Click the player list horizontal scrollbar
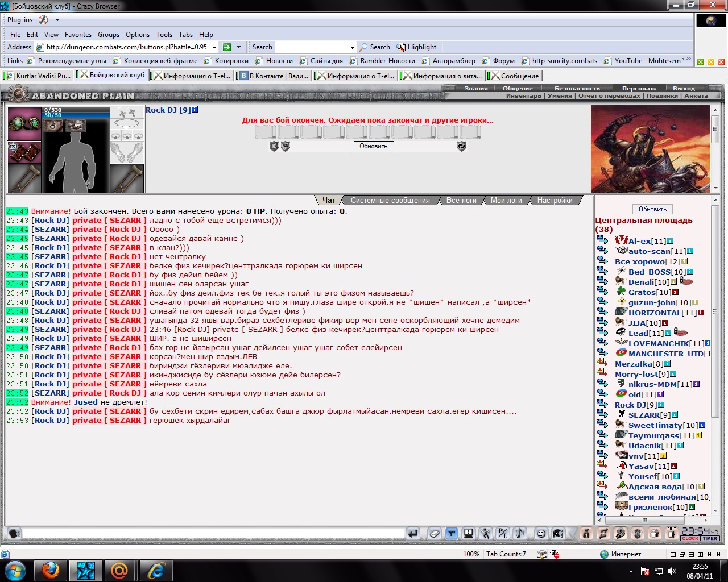Viewport: 728px width, 582px height. click(x=652, y=519)
